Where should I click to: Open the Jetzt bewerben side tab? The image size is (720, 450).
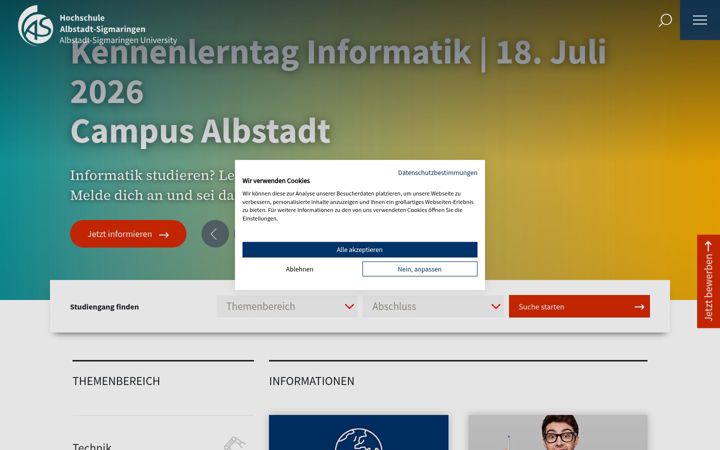point(709,281)
